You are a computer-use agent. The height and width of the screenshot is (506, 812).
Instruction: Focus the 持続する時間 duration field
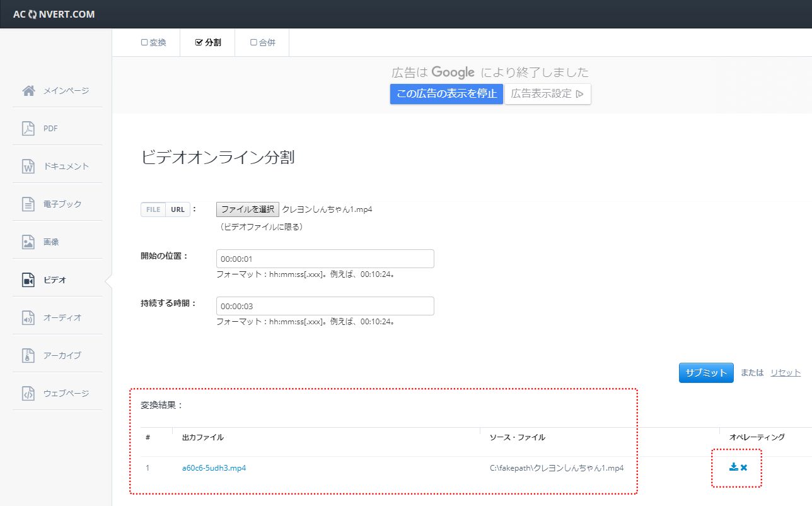point(325,306)
